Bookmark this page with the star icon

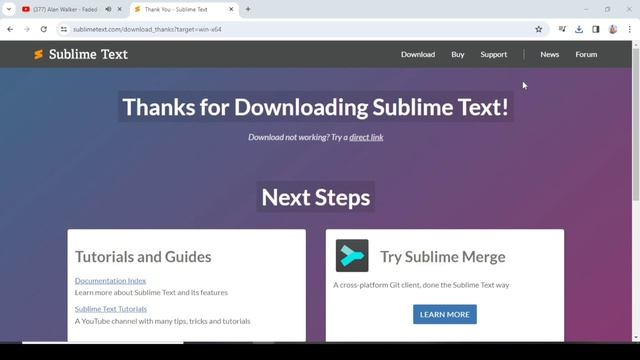tap(539, 29)
